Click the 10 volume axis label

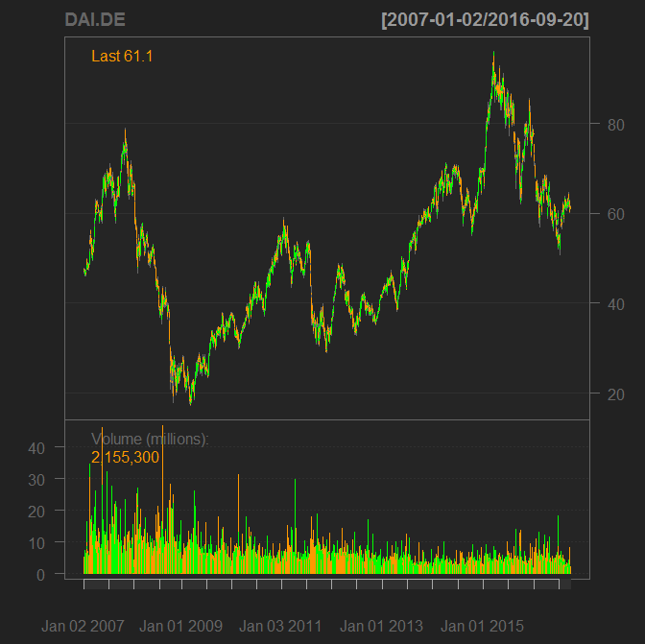point(37,543)
